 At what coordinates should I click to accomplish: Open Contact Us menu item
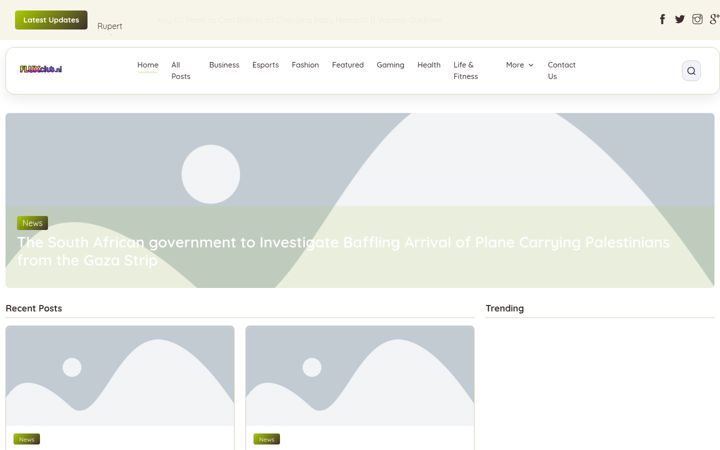(x=561, y=71)
